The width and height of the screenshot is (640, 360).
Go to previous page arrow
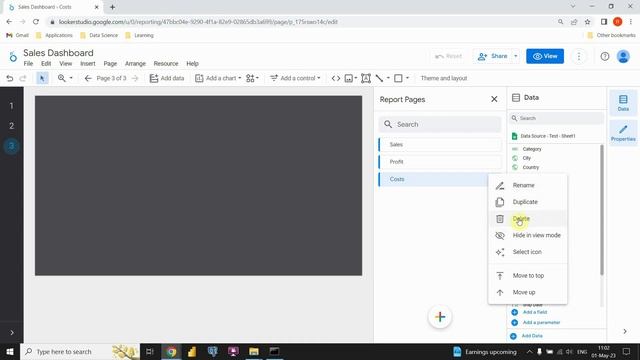[88, 78]
